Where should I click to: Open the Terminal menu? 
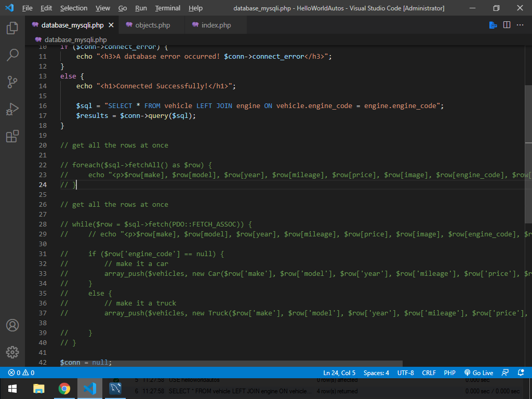click(x=167, y=8)
